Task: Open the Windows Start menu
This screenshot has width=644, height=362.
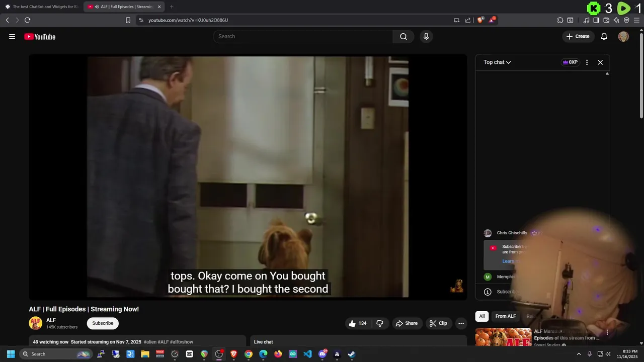Action: point(11,354)
